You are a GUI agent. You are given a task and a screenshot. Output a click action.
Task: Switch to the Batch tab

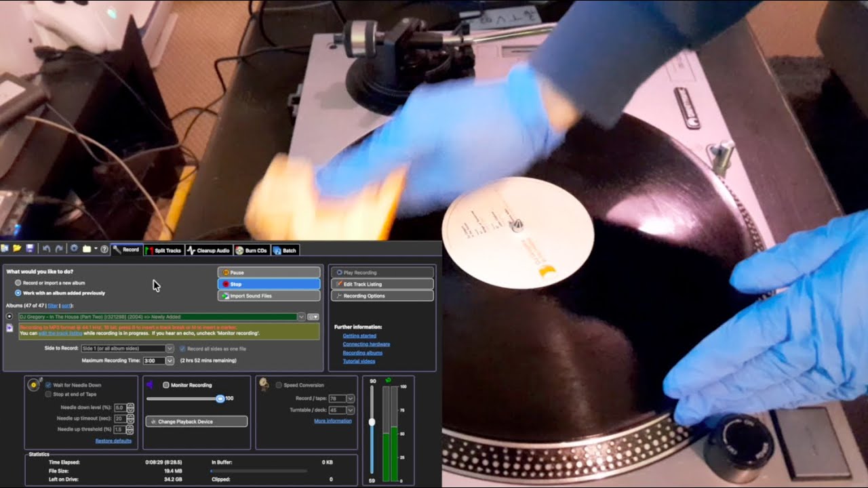[285, 250]
